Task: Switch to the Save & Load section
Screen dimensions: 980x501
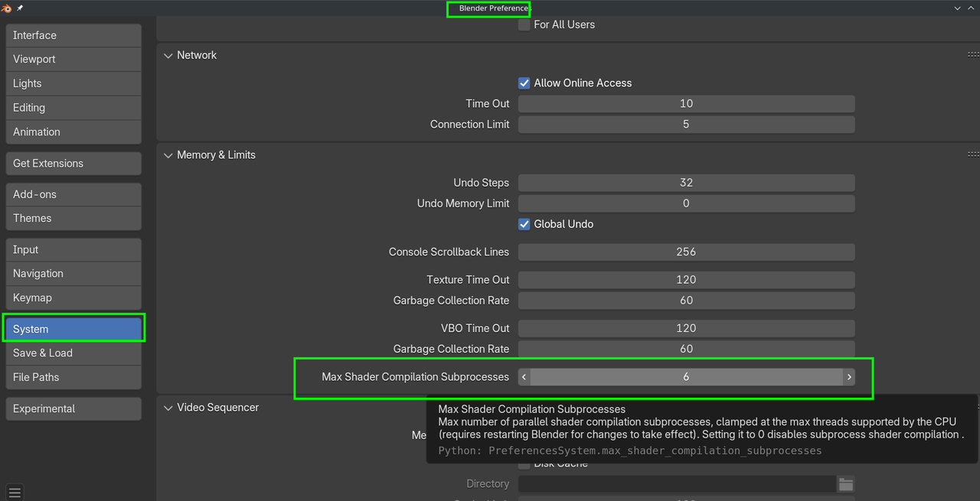Action: (x=73, y=353)
